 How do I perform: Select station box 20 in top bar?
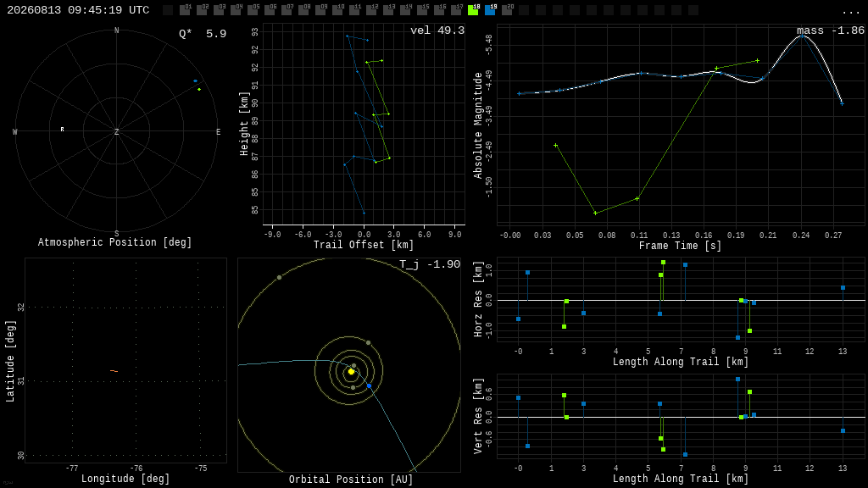point(507,10)
